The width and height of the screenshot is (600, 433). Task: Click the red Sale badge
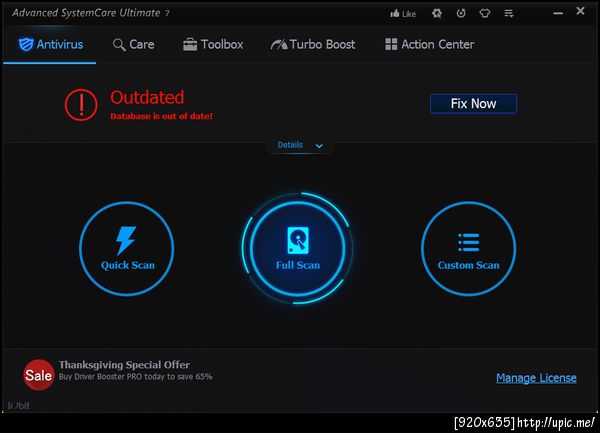point(38,375)
